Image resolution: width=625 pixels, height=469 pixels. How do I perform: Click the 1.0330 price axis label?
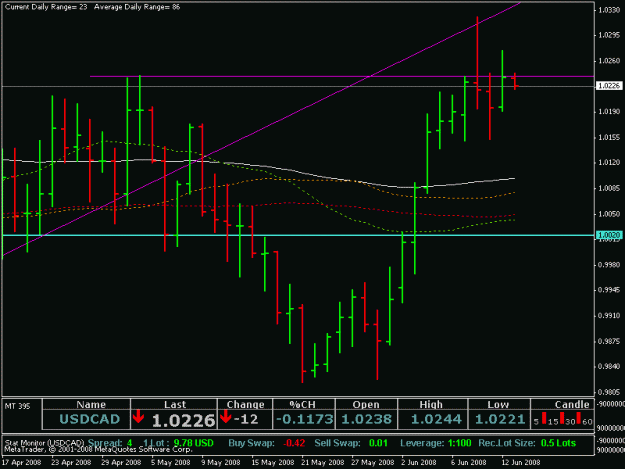pyautogui.click(x=610, y=10)
